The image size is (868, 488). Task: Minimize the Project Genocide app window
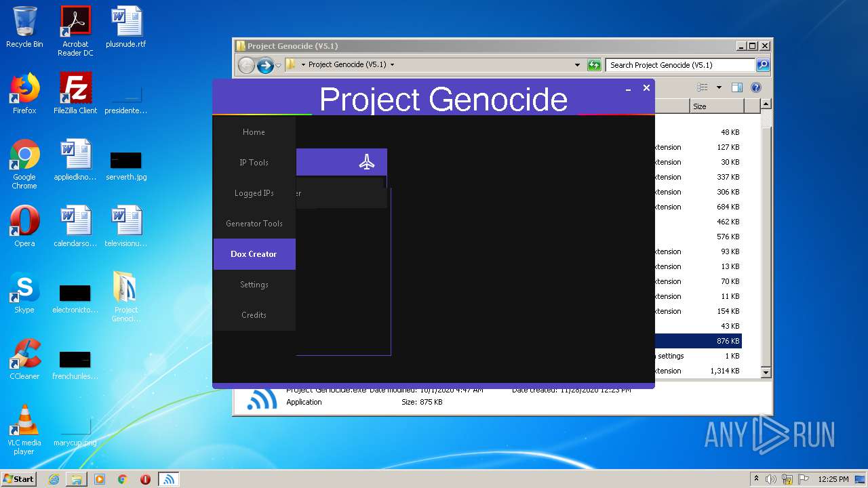[629, 89]
